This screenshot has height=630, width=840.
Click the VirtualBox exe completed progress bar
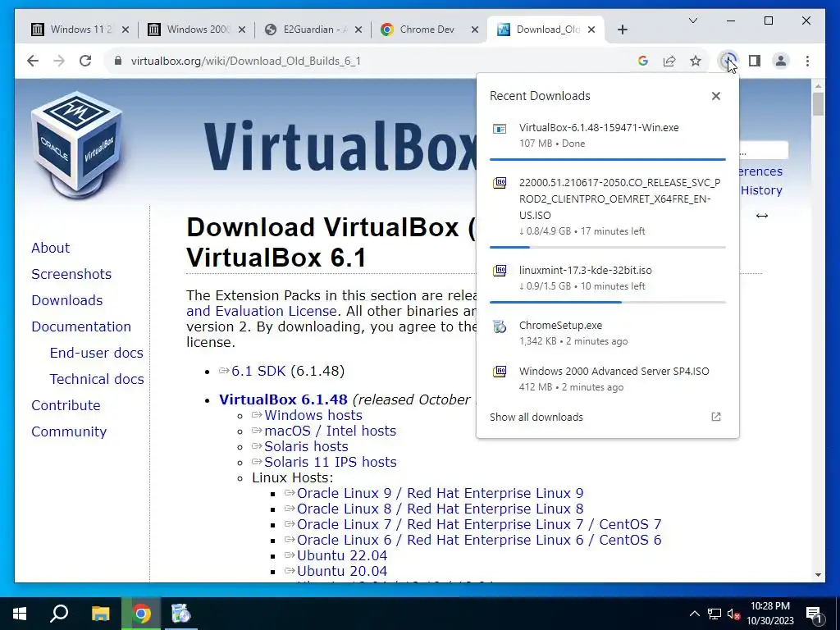click(x=608, y=160)
